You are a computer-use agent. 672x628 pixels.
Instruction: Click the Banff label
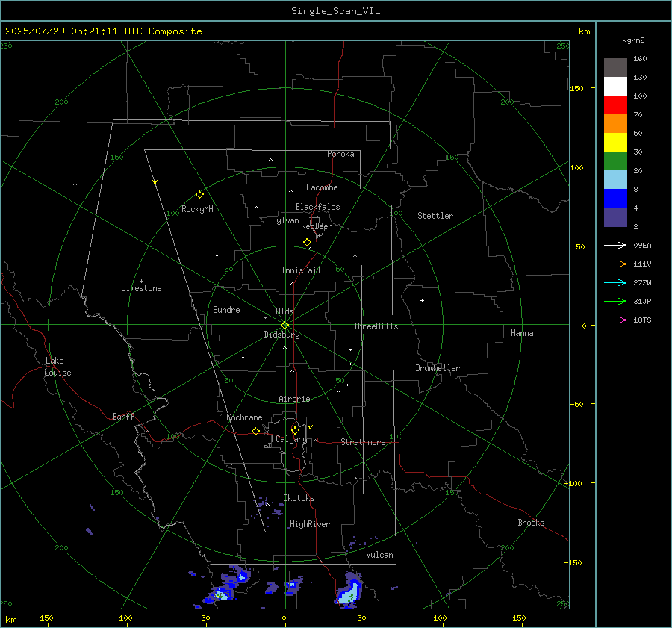tap(123, 417)
